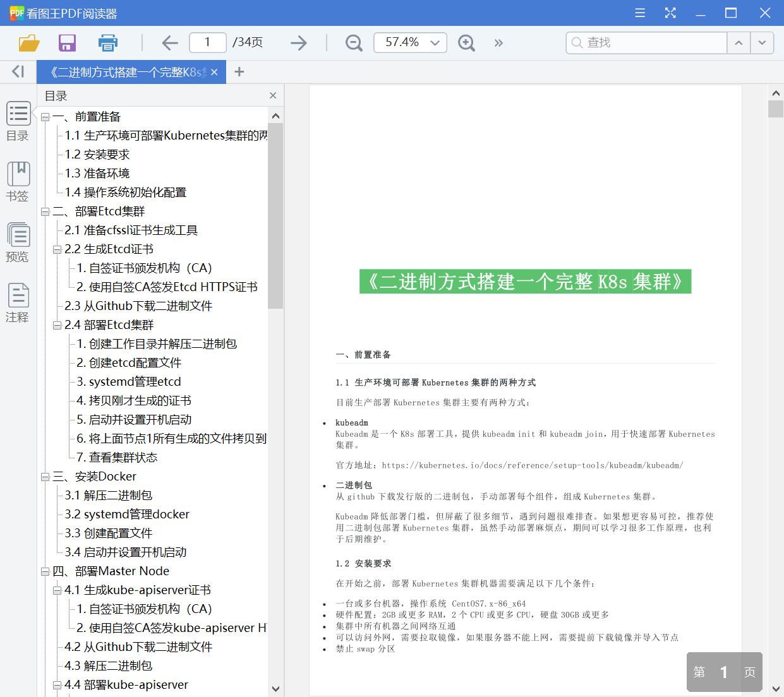Click the kubeadm official docs URL
This screenshot has height=697, width=784.
pyautogui.click(x=533, y=465)
